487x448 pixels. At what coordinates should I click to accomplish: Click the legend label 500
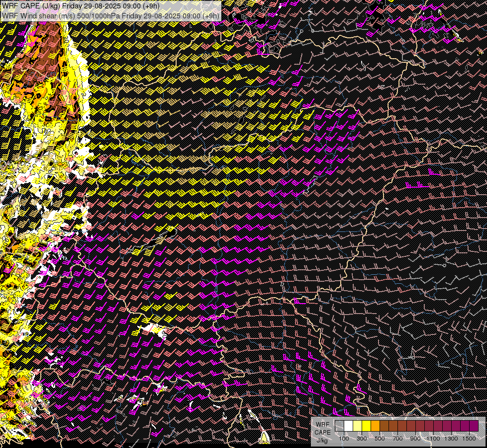pos(380,439)
